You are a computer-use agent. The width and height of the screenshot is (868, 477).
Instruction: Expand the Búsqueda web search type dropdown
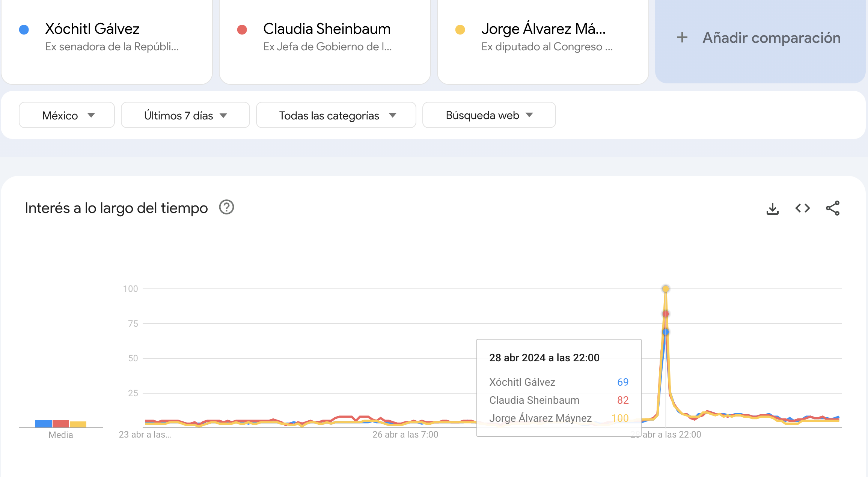[489, 115]
